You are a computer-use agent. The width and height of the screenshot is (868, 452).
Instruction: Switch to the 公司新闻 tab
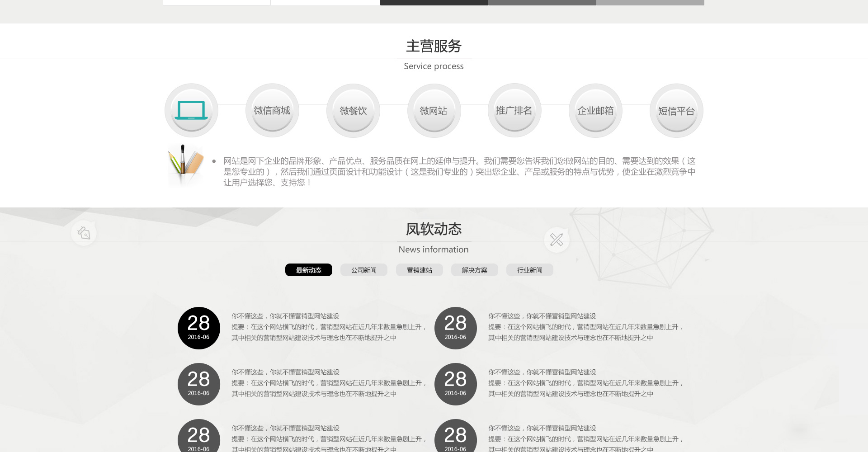click(x=363, y=270)
